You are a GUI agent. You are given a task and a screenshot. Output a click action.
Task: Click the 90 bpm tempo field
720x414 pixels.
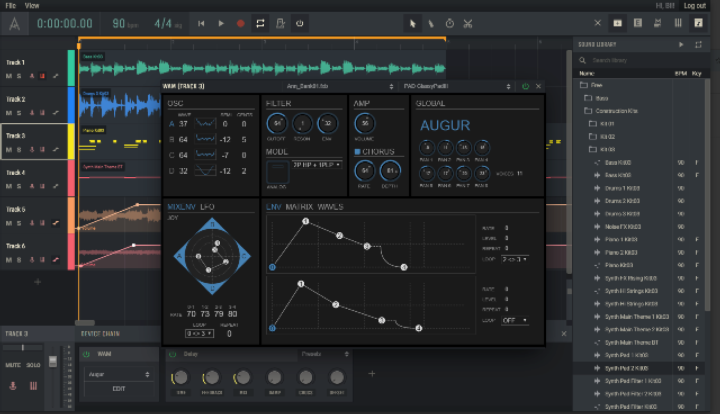pyautogui.click(x=125, y=23)
